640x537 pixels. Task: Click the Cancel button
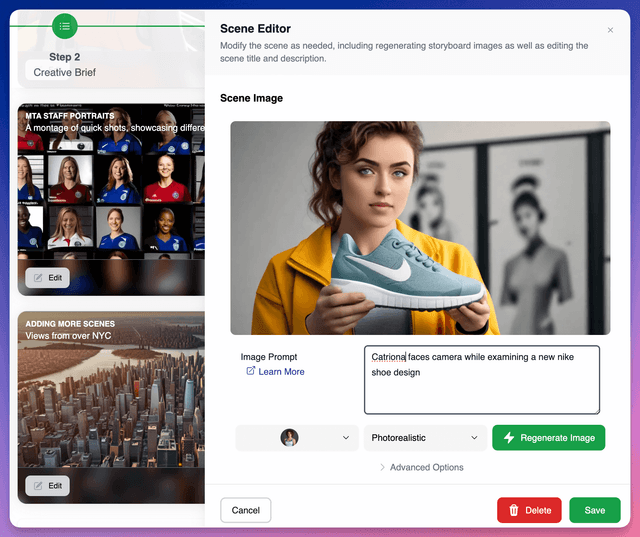click(246, 510)
